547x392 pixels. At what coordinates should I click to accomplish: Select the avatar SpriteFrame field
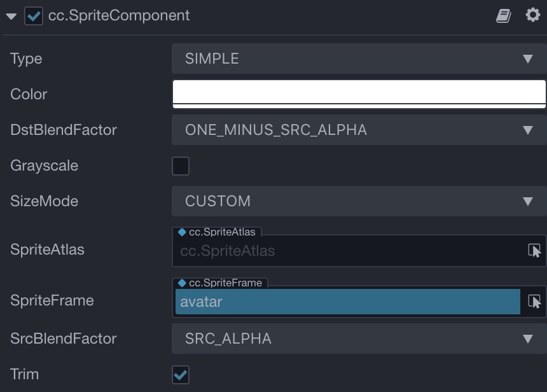pos(347,302)
